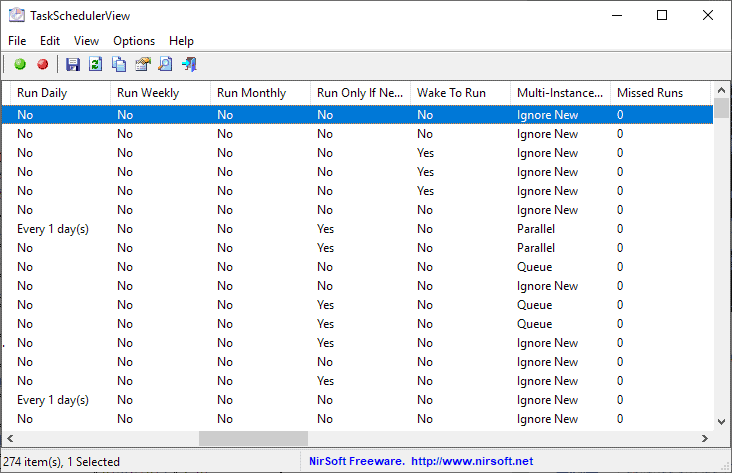This screenshot has height=473, width=732.
Task: Click the red Disable Selected Tasks icon
Action: [x=43, y=64]
